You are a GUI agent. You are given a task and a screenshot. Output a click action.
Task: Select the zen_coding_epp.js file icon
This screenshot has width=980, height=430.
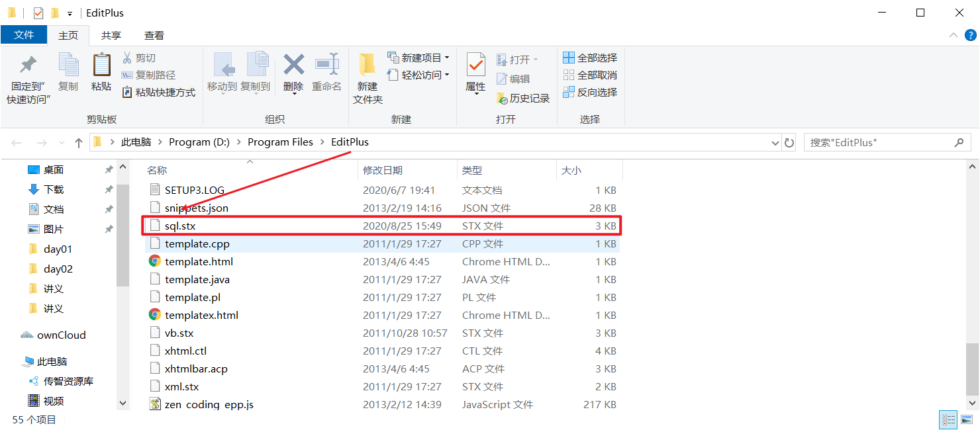click(155, 404)
